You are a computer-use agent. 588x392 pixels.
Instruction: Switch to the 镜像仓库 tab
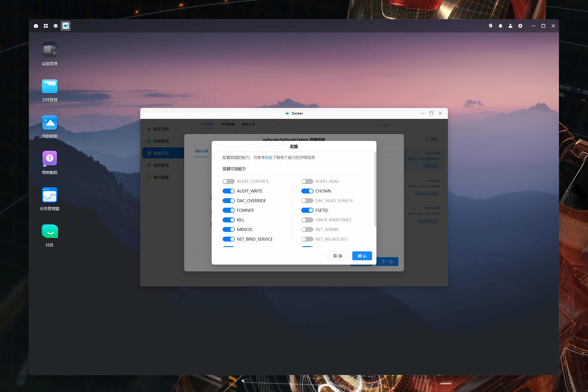(248, 124)
